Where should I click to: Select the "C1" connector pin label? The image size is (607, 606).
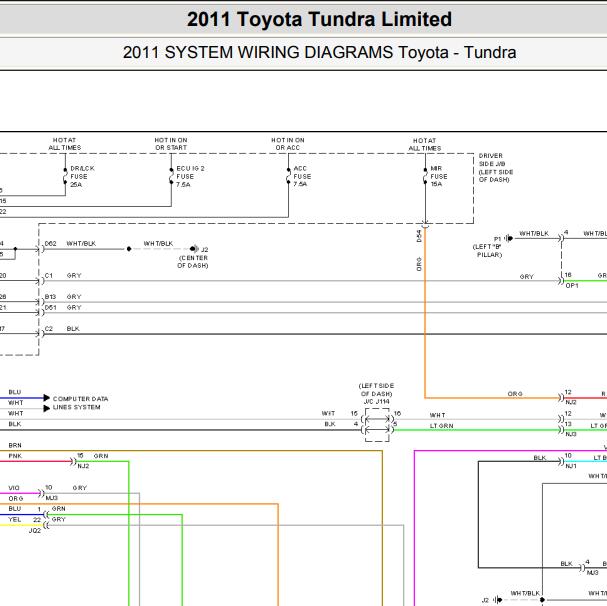click(48, 276)
